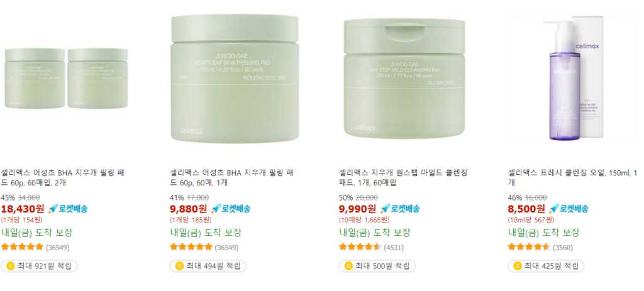
Task: Open the celimax cleansing oil bottle image
Action: (x=573, y=79)
